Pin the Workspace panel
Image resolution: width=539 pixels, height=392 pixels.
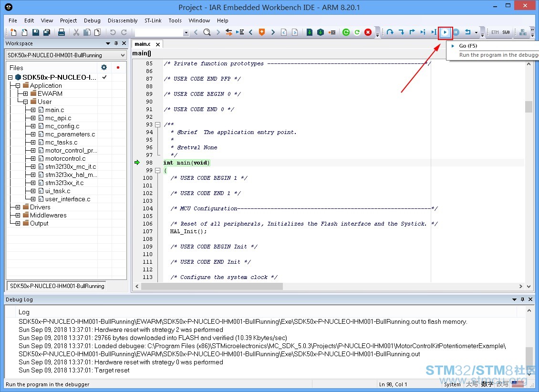click(x=116, y=43)
